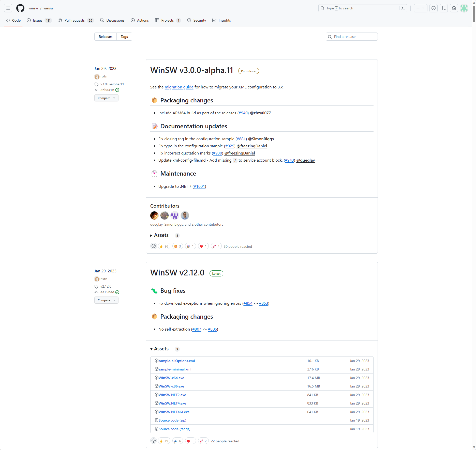Click the first contributor avatar
Viewport: 476px width, 450px height.
click(x=154, y=215)
